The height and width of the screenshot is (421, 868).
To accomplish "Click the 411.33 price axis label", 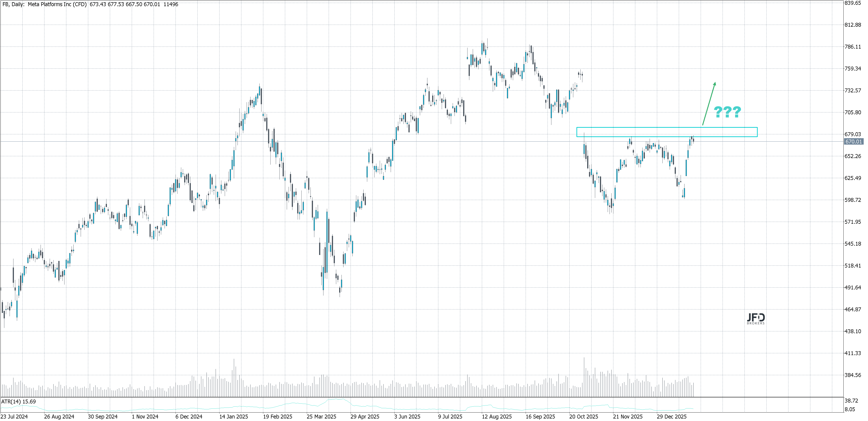I will pos(853,353).
